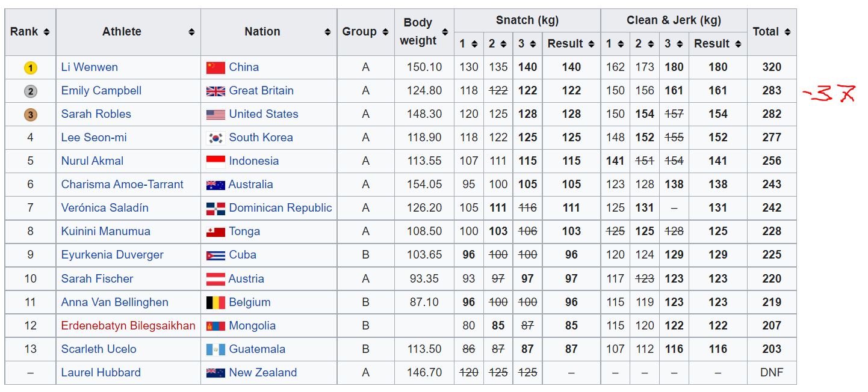Viewport: 868px width, 392px height.
Task: Sort table by Rank column arrows
Action: pyautogui.click(x=46, y=32)
